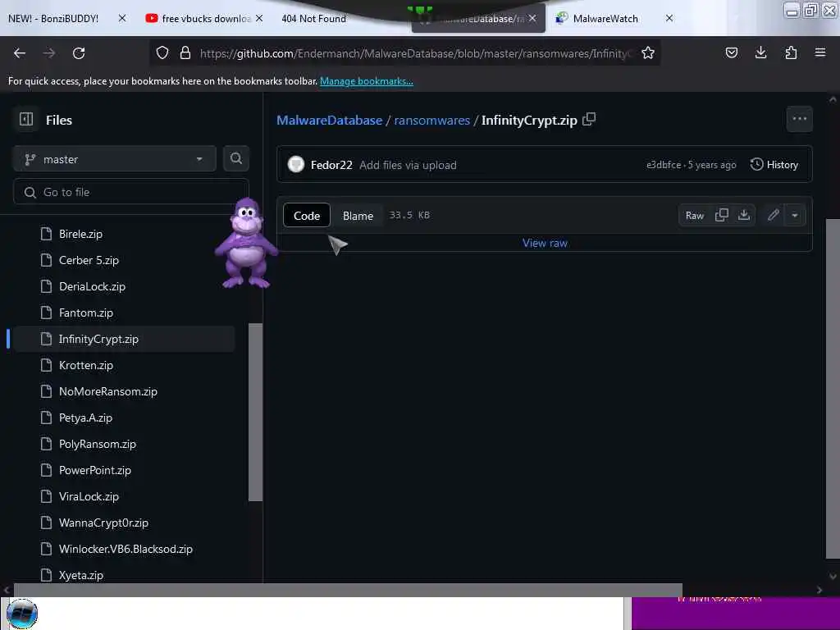Screen dimensions: 840x630
Task: Select InfinityCrypt.zip in the file tree
Action: 124,339
